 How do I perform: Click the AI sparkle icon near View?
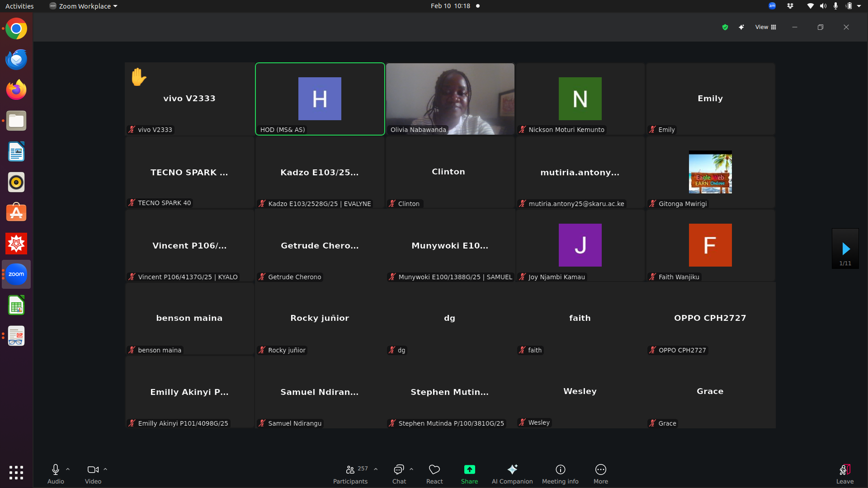[x=741, y=27]
